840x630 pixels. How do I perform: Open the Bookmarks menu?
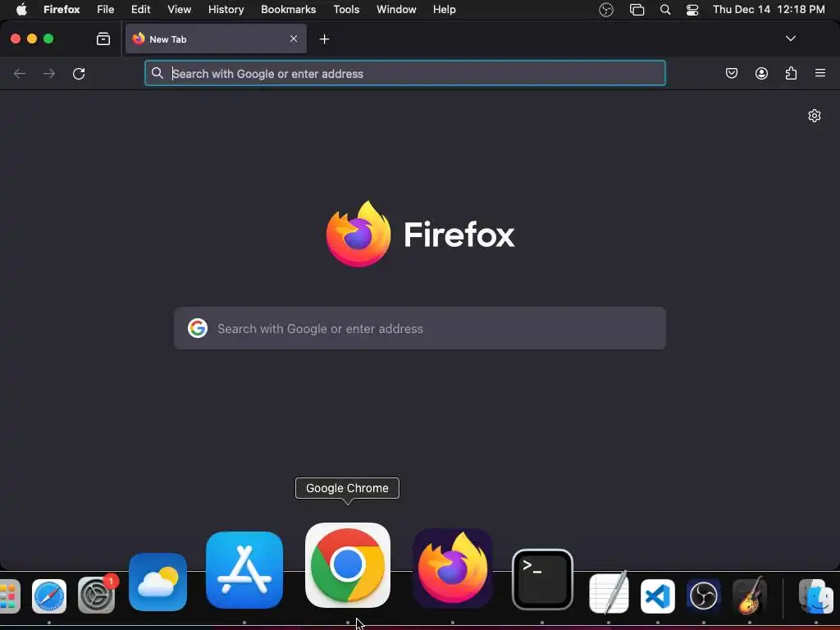[x=288, y=10]
